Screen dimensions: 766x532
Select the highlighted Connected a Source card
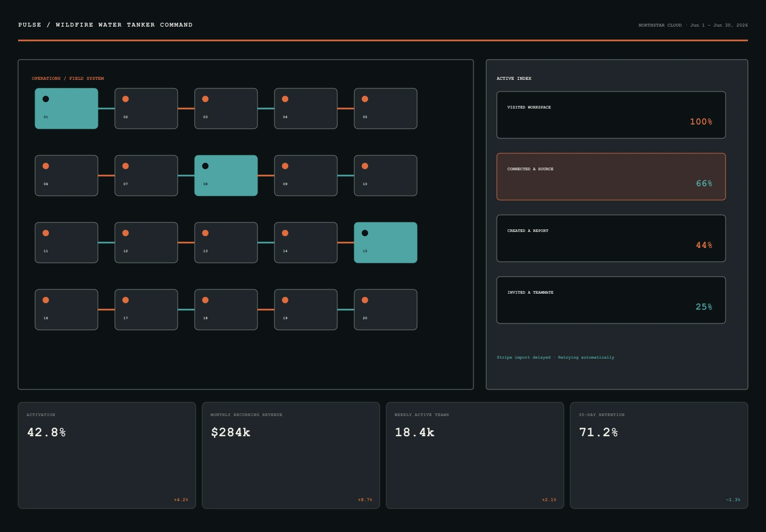click(611, 177)
